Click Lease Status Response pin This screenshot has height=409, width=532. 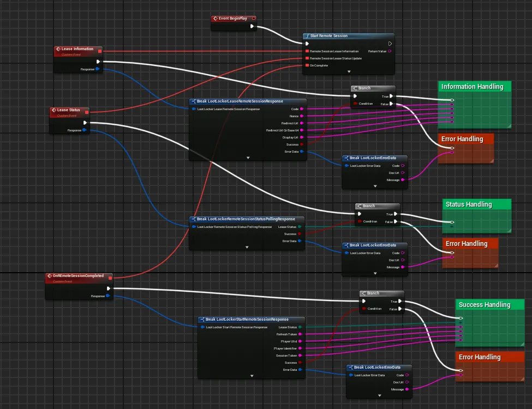(x=84, y=130)
